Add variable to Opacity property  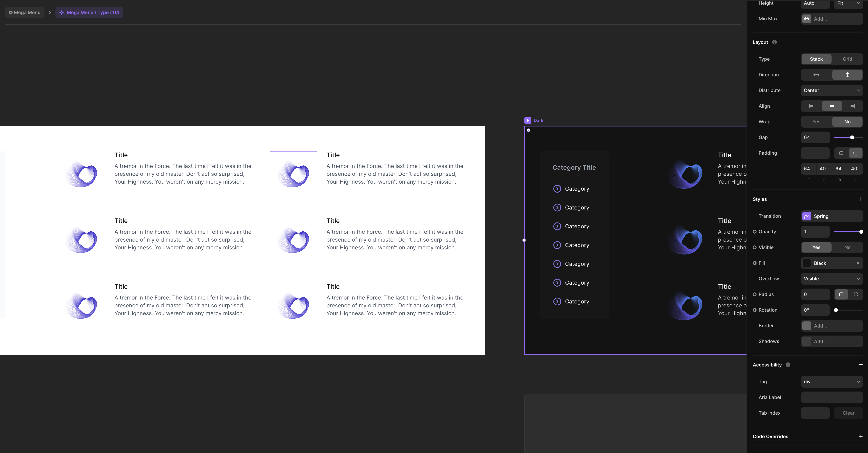(x=754, y=232)
